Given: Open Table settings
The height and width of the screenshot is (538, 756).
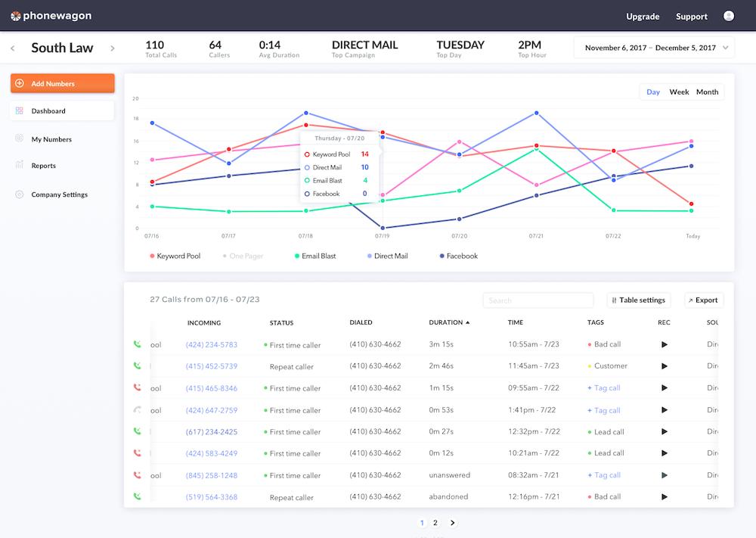Looking at the screenshot, I should [x=638, y=300].
